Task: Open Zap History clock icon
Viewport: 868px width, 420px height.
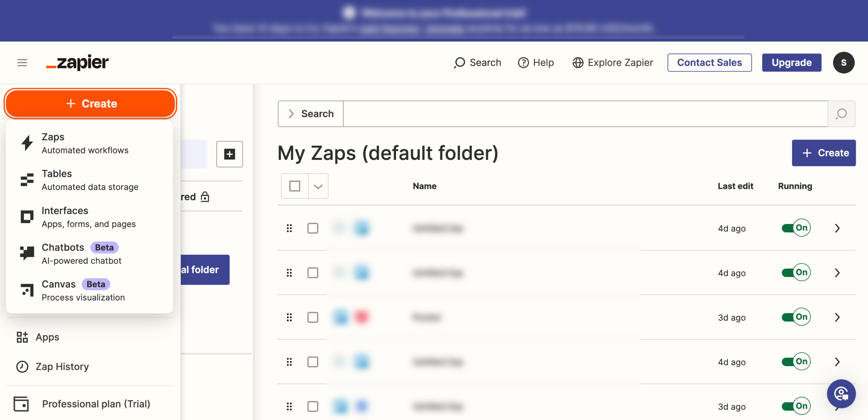Action: tap(22, 366)
